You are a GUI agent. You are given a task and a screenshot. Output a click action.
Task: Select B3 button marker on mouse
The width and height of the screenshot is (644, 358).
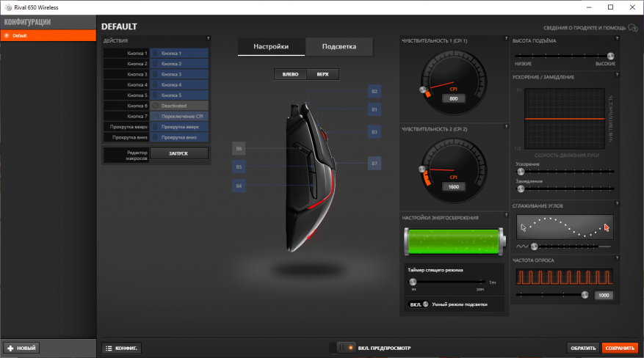coord(375,131)
